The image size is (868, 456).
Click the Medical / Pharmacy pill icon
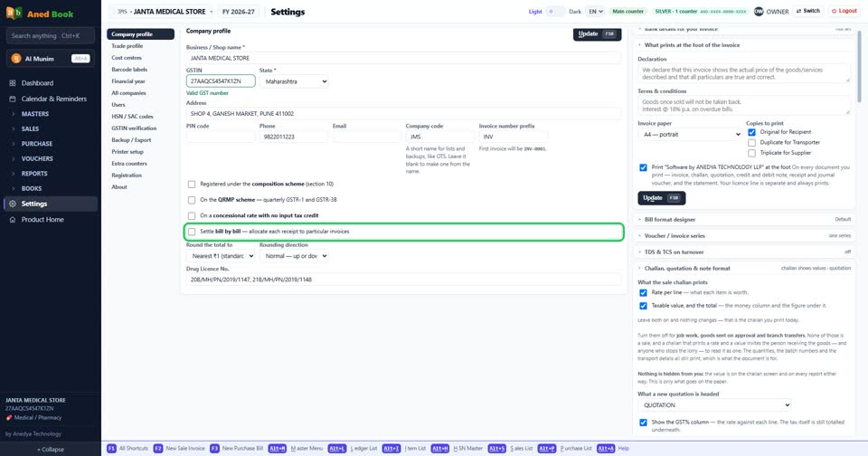[x=9, y=418]
